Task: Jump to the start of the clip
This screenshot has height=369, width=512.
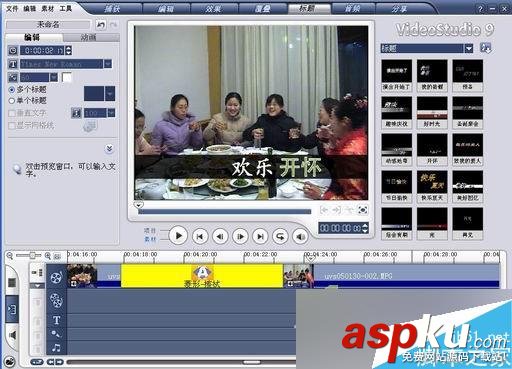Action: click(x=200, y=236)
